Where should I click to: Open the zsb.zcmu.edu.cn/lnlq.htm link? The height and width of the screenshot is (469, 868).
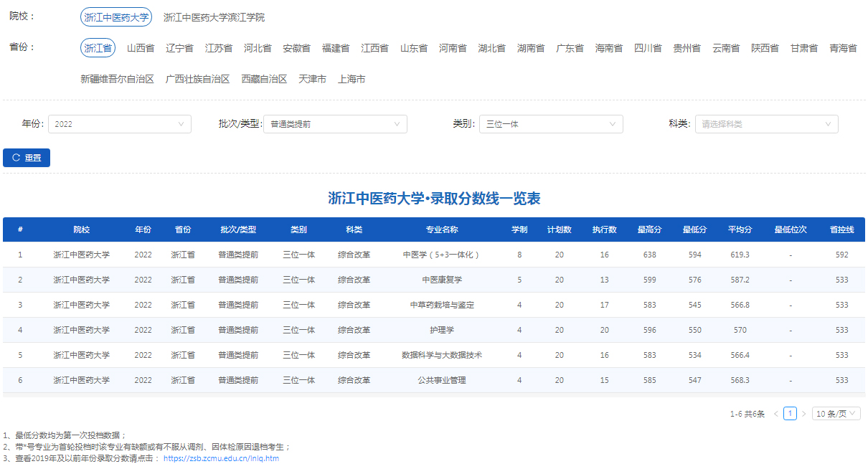tap(221, 458)
